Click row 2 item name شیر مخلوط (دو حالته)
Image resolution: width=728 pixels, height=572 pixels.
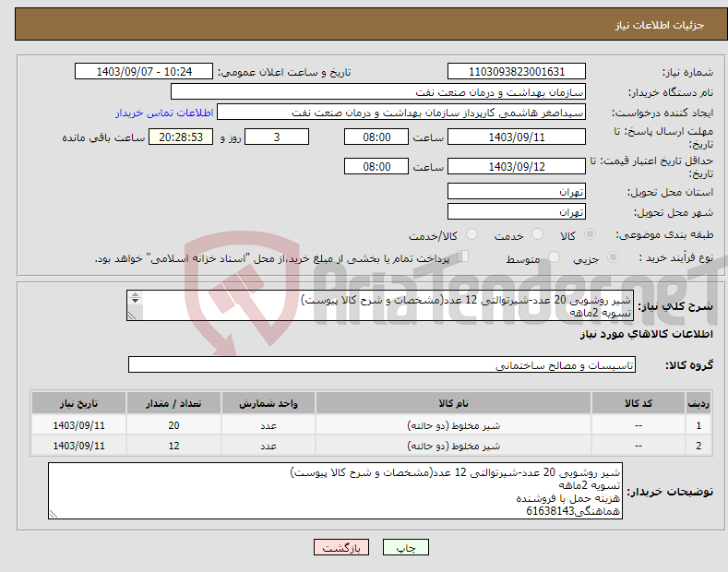pyautogui.click(x=453, y=446)
